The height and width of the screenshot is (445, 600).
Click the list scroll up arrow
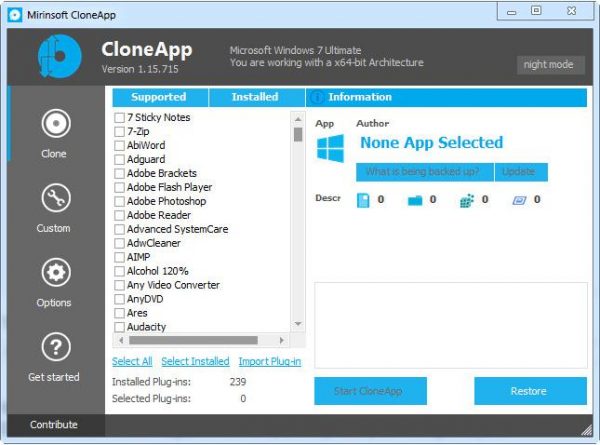[x=298, y=119]
